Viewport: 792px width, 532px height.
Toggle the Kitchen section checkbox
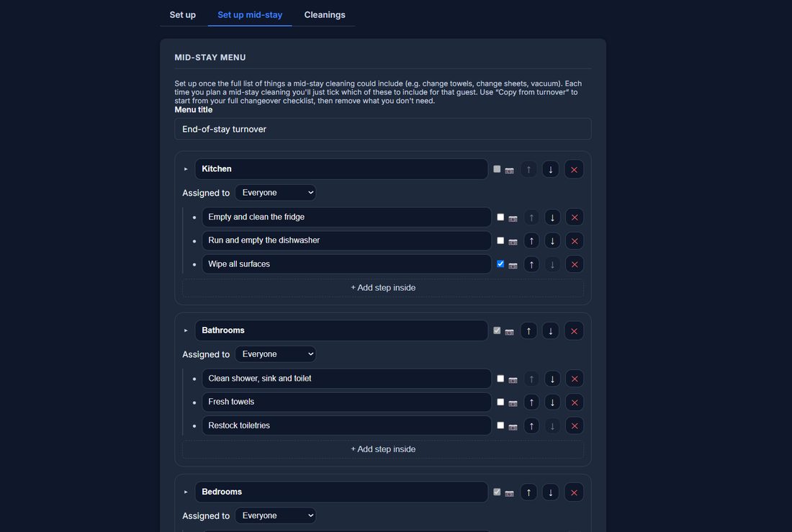click(x=497, y=169)
